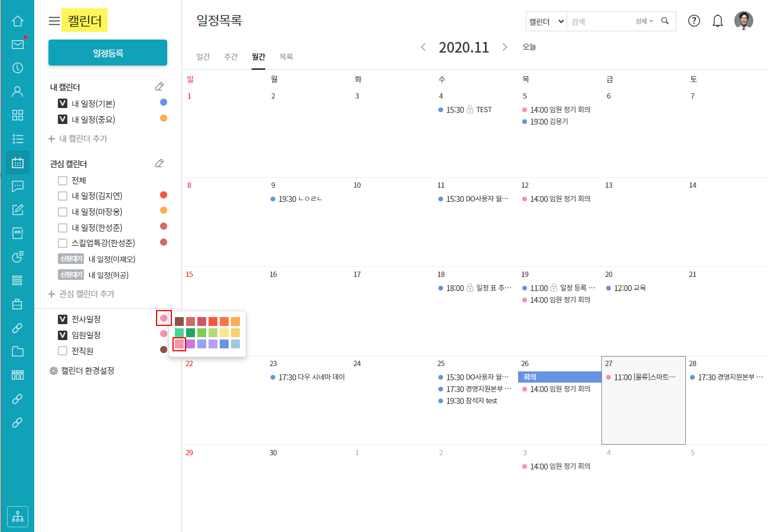Click the help question mark icon
This screenshot has width=768, height=532.
(x=694, y=21)
